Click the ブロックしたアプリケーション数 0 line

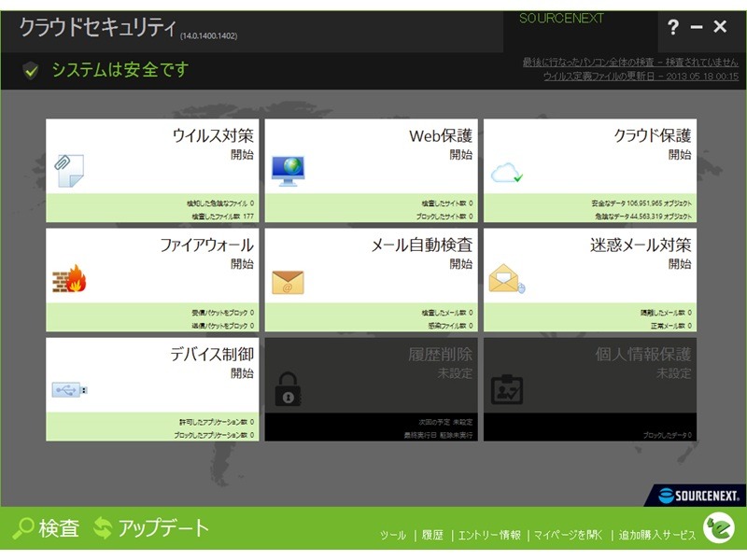(214, 435)
